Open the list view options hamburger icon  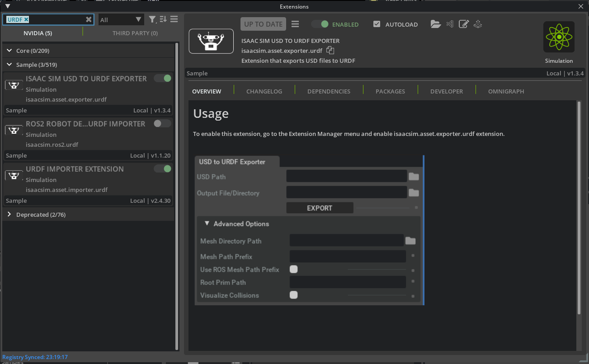pyautogui.click(x=174, y=19)
